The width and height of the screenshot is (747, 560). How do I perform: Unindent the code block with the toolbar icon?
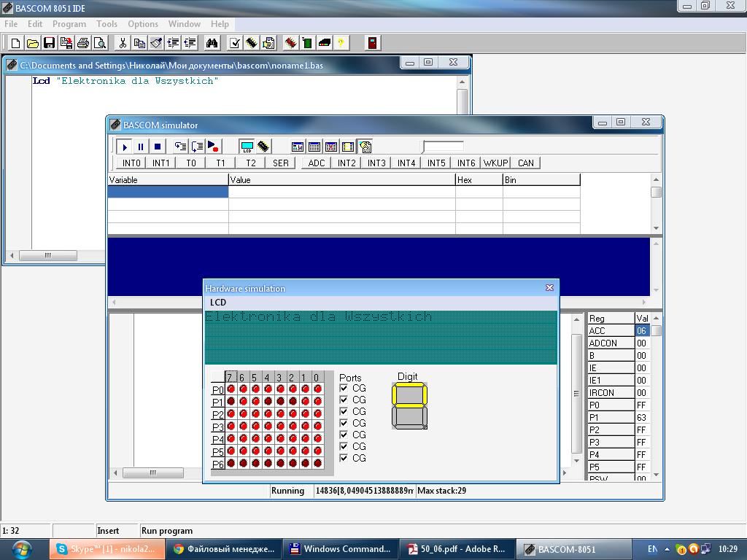(x=190, y=43)
